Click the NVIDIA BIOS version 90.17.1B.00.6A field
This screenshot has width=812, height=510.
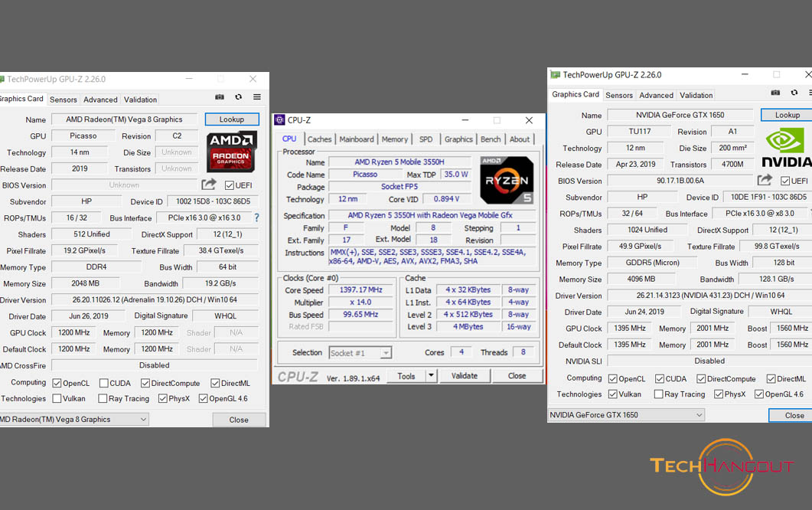click(680, 181)
